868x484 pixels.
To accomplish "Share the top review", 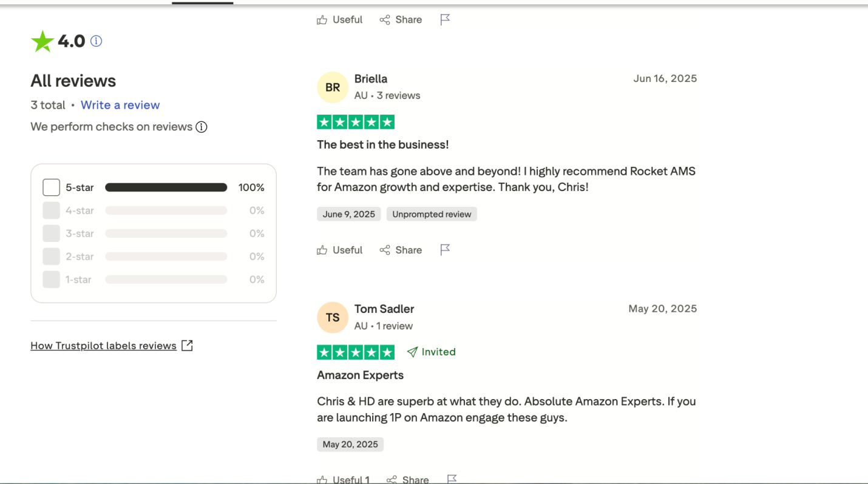I will coord(401,19).
